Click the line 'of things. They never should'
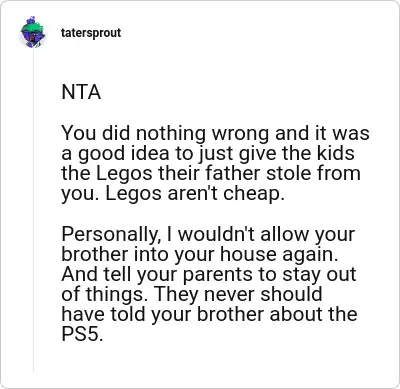 click(x=192, y=294)
